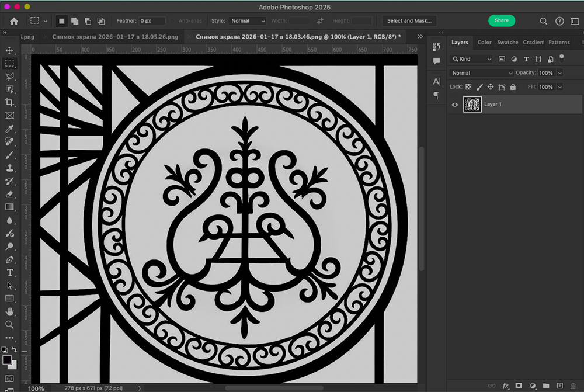The height and width of the screenshot is (392, 584).
Task: Select the Move tool
Action: [x=9, y=50]
